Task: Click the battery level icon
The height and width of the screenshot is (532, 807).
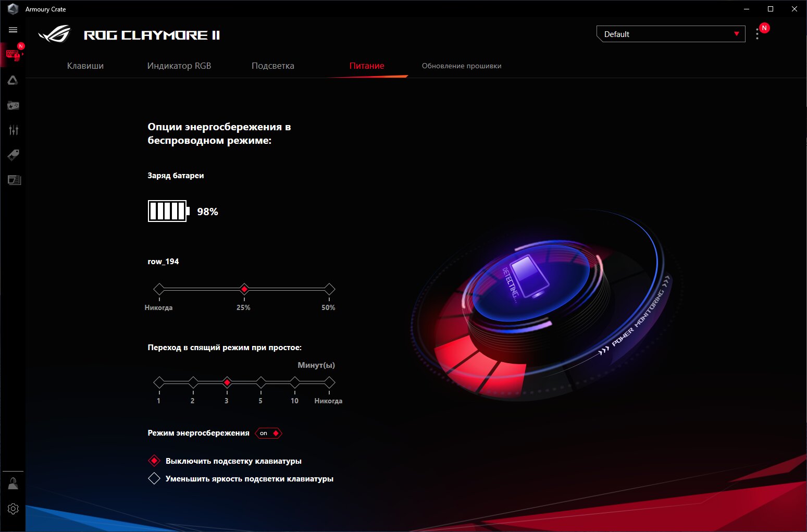Action: [169, 211]
